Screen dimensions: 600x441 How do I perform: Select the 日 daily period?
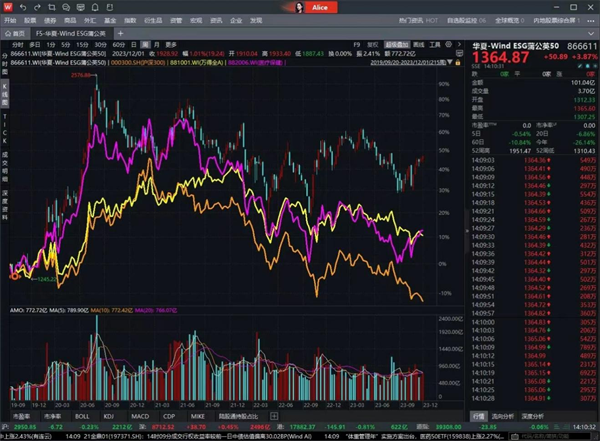pyautogui.click(x=134, y=45)
